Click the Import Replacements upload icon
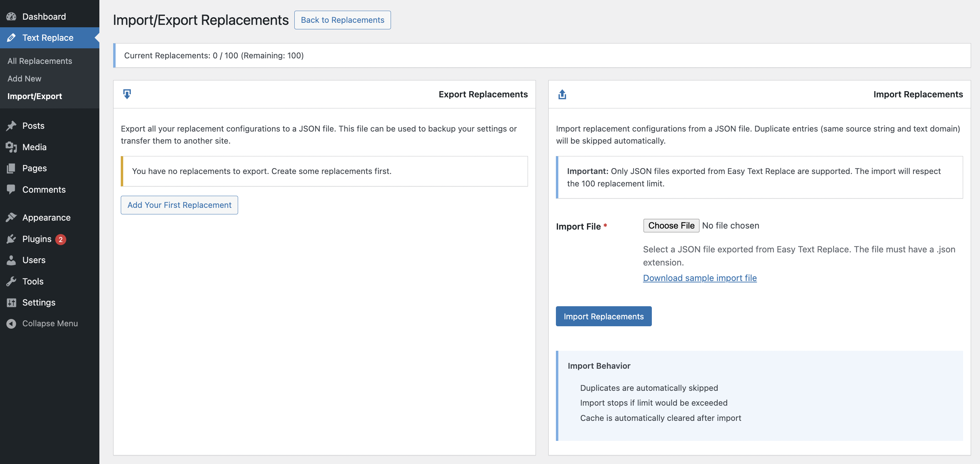This screenshot has height=464, width=980. (562, 94)
